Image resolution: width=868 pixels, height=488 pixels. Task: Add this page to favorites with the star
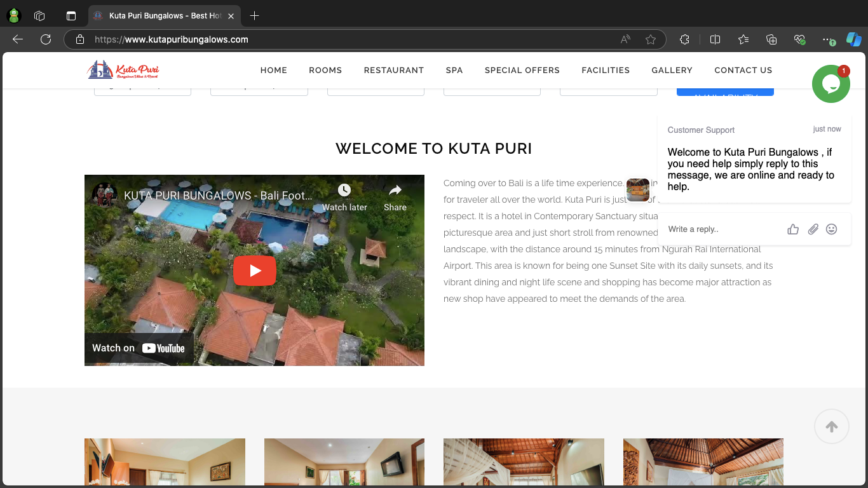pyautogui.click(x=651, y=39)
